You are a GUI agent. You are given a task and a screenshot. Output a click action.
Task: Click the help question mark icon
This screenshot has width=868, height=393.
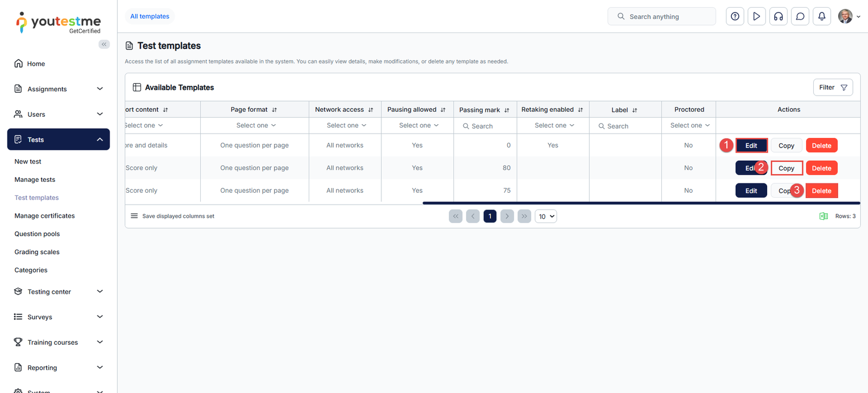pyautogui.click(x=735, y=16)
